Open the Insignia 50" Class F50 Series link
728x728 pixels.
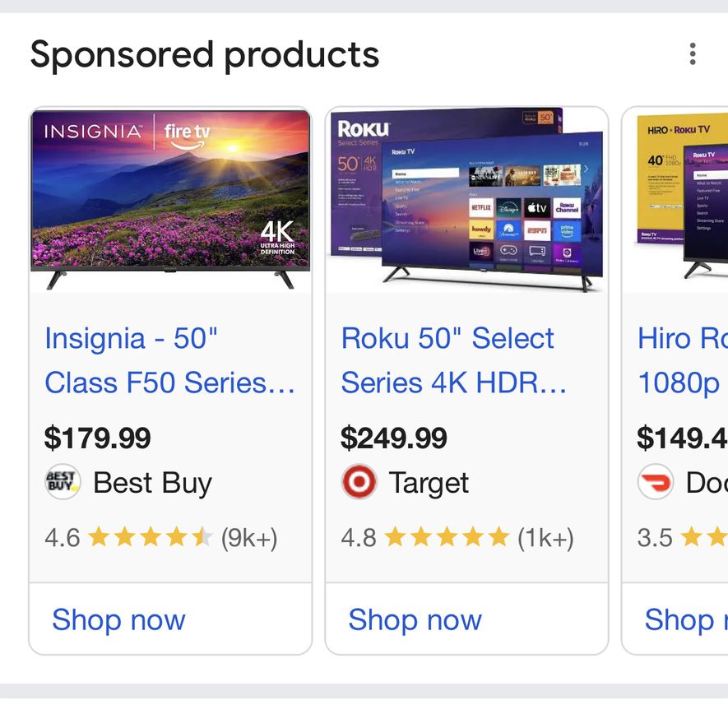point(169,360)
